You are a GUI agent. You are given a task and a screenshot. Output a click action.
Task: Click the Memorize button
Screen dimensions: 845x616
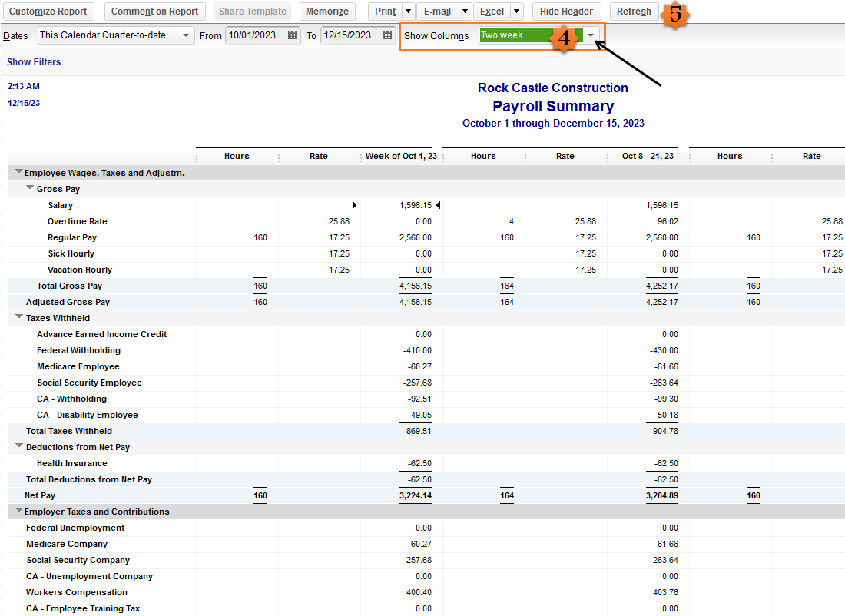[x=327, y=12]
